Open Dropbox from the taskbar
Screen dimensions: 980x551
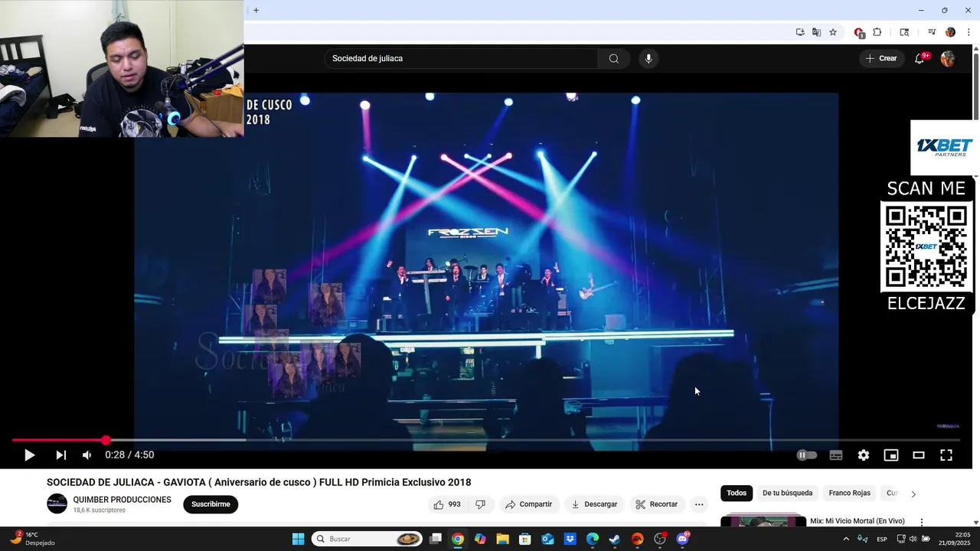tap(570, 539)
